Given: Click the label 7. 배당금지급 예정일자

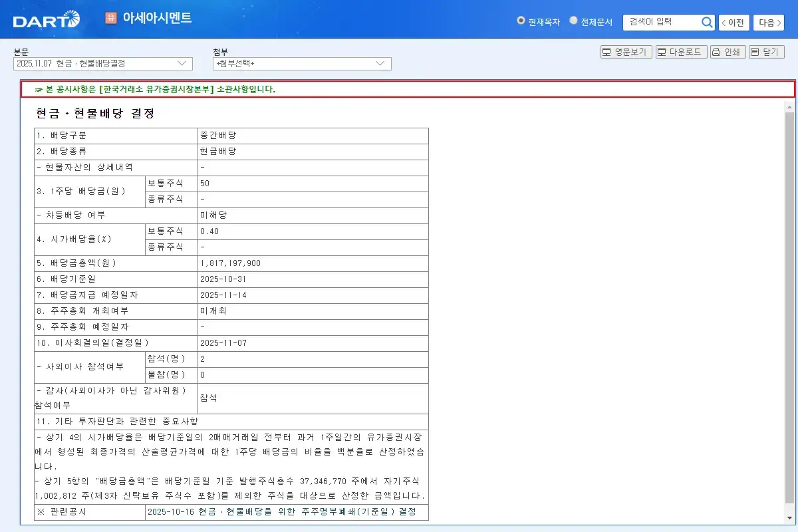Looking at the screenshot, I should tap(88, 295).
